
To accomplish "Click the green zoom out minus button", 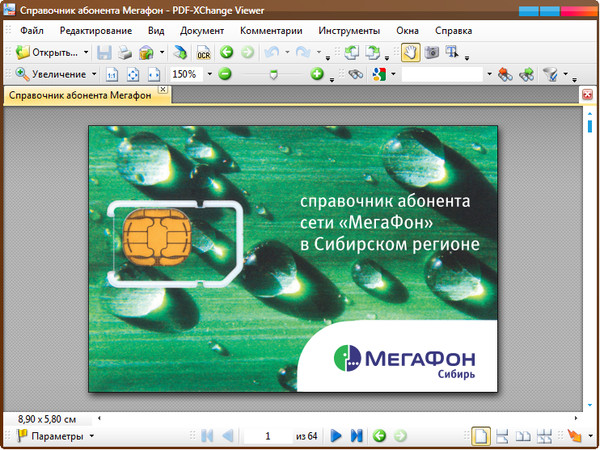I will point(225,74).
